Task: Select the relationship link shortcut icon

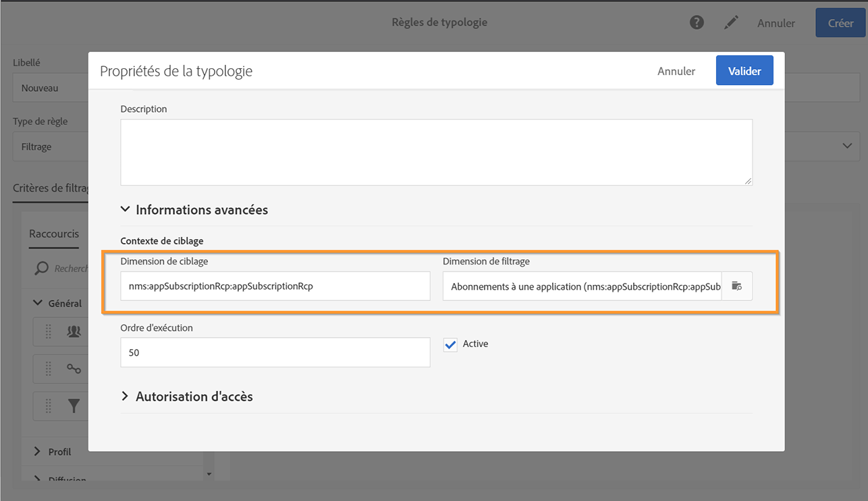Action: pyautogui.click(x=74, y=369)
